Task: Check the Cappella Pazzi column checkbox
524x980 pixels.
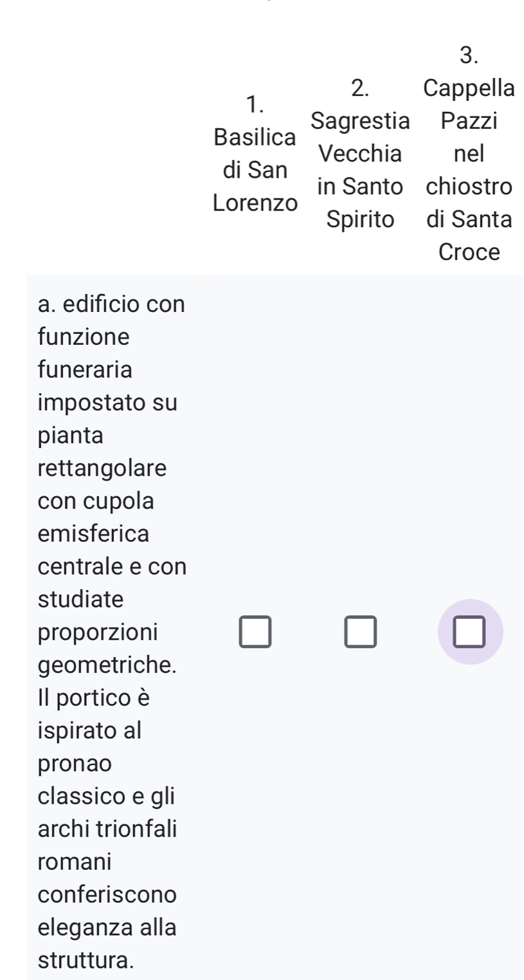Action: click(x=470, y=632)
